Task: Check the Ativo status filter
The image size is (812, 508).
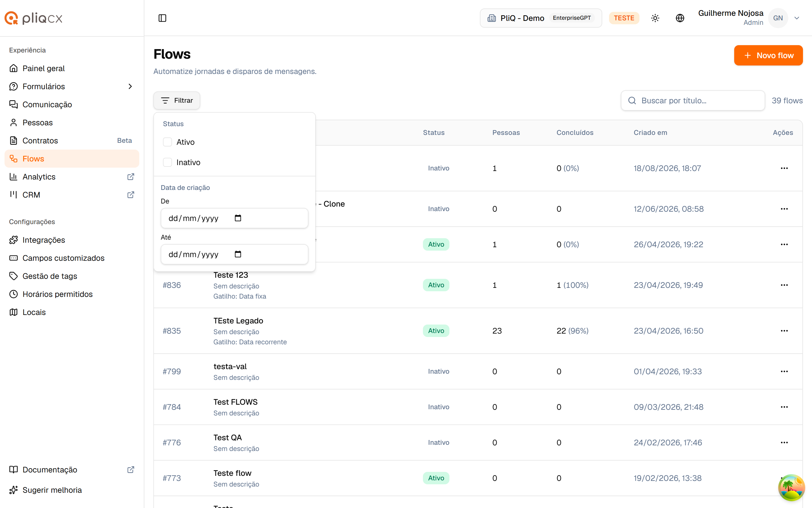Action: (167, 142)
